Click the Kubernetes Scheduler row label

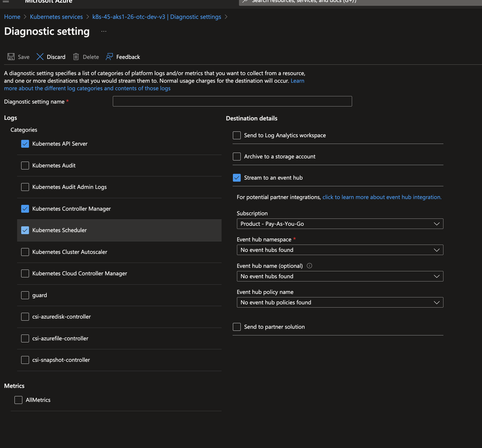coord(59,230)
